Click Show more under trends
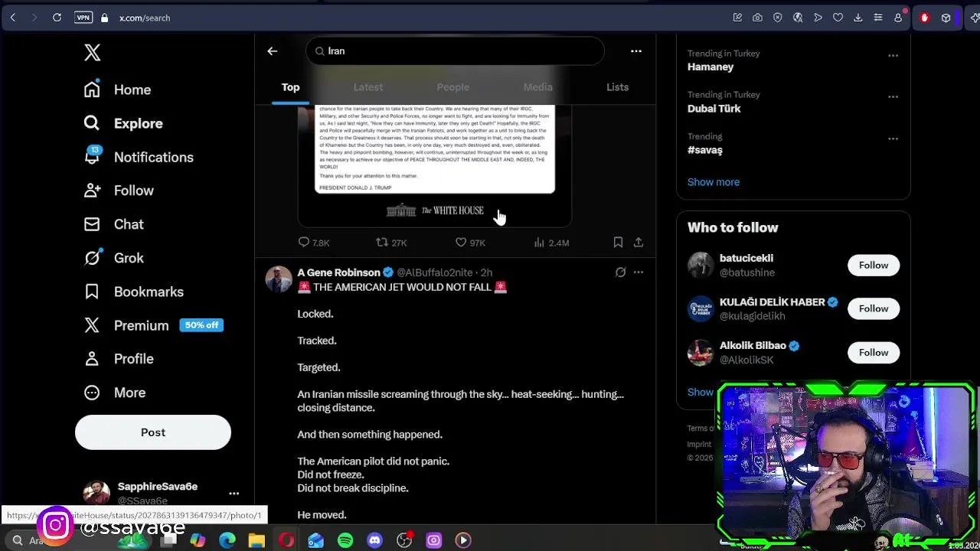Screen dimensions: 980x551 [714, 182]
